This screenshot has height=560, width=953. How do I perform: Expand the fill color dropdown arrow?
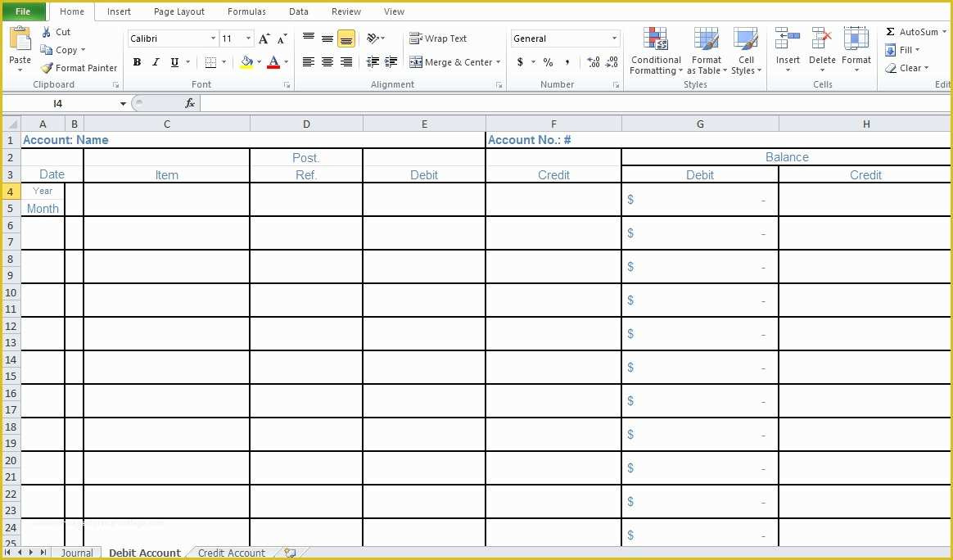click(259, 62)
